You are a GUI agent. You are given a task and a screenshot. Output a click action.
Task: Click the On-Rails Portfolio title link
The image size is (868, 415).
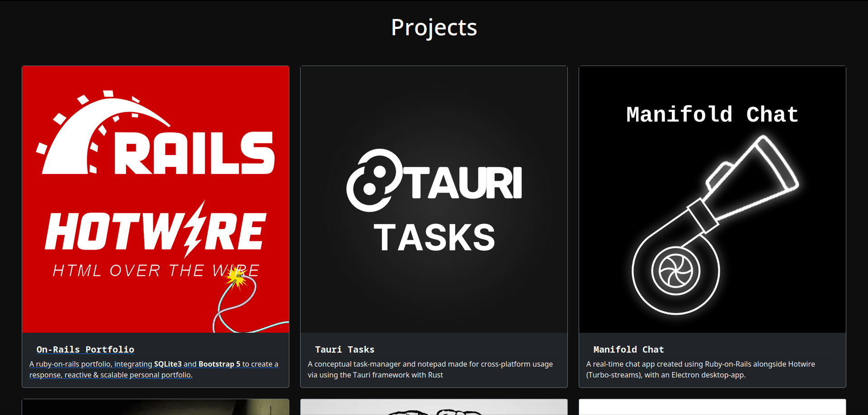(85, 349)
